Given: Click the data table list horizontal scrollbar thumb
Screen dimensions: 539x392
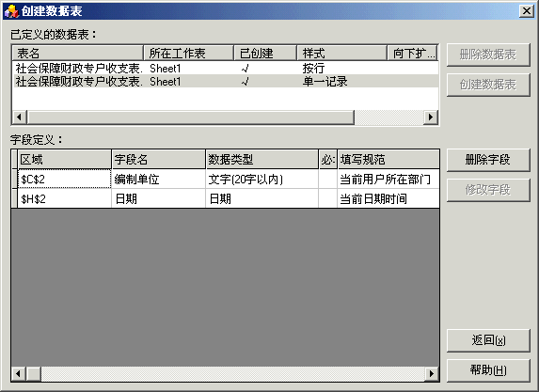Looking at the screenshot, I should (190, 118).
